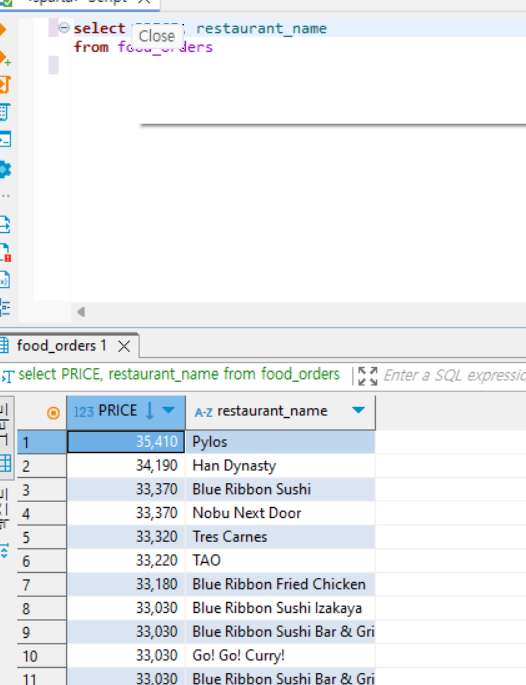Viewport: 526px width, 685px height.
Task: Select row header 5
Action: (42, 537)
